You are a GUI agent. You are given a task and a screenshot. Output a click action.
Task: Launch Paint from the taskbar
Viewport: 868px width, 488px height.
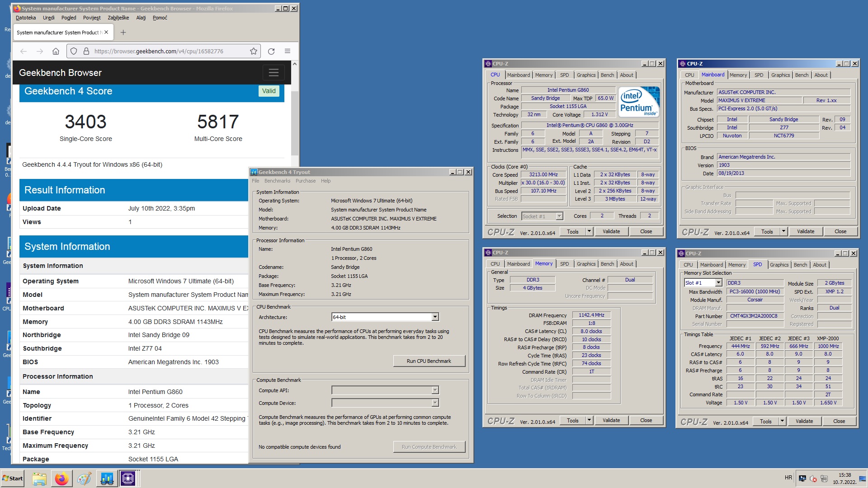(x=84, y=479)
